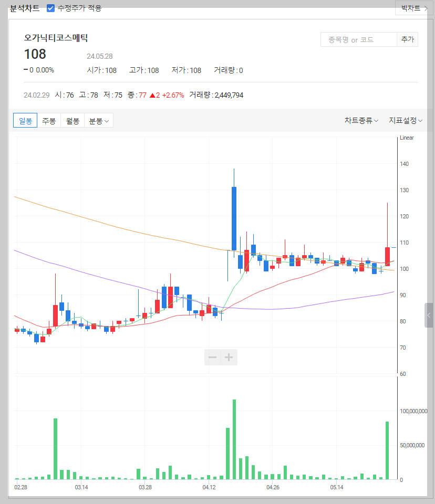Click the 140 price axis label
The width and height of the screenshot is (435, 504).
point(404,164)
